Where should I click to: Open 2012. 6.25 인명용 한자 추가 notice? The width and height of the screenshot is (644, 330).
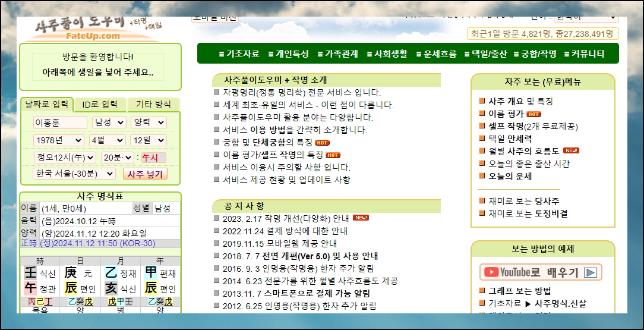pyautogui.click(x=299, y=306)
